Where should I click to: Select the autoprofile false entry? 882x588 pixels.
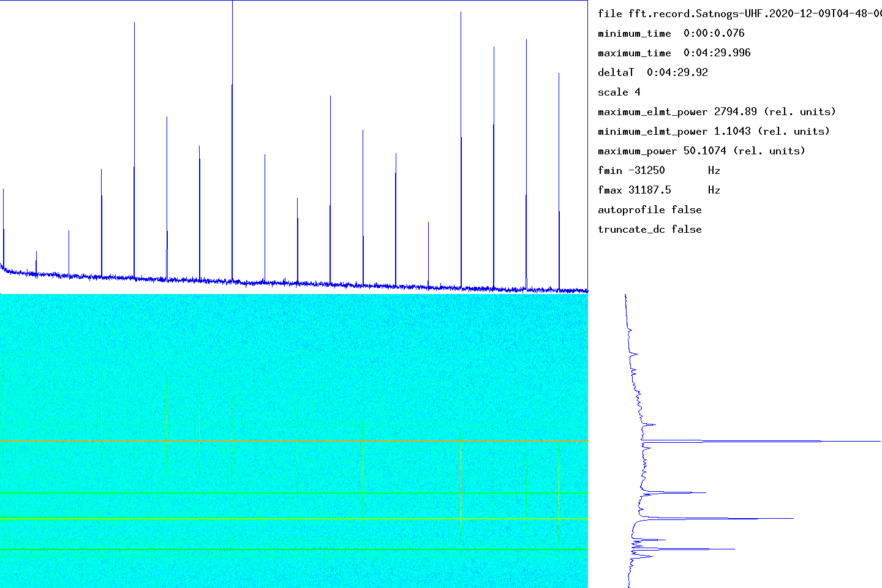coord(650,209)
